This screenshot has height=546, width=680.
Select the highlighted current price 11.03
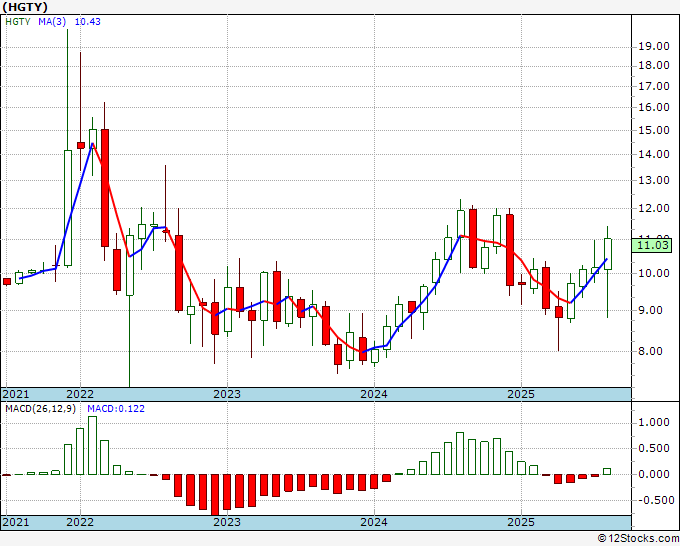(652, 245)
